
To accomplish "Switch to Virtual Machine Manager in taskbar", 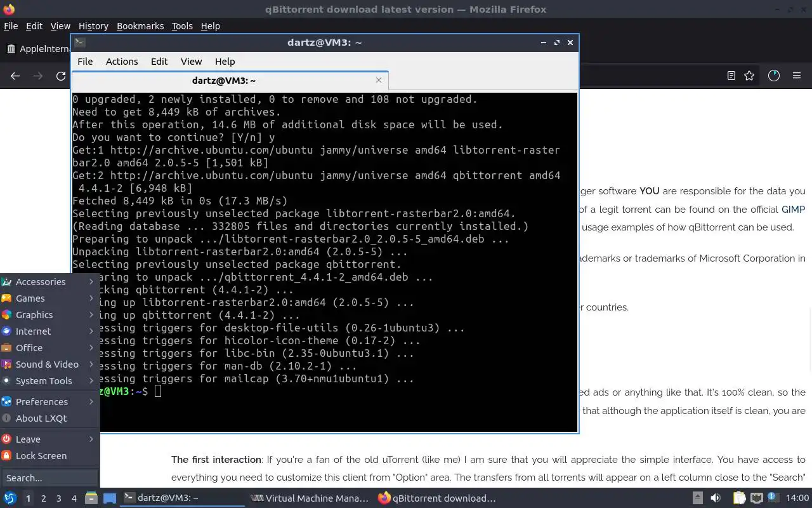I will click(310, 498).
